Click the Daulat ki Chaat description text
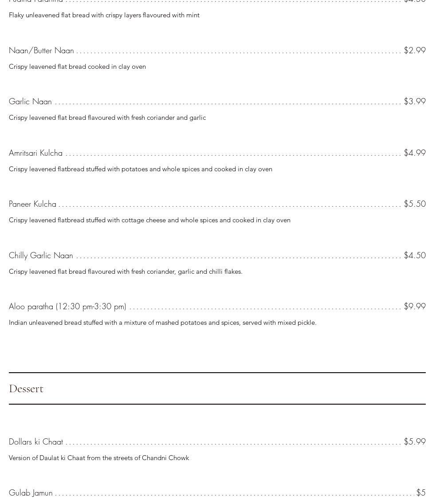Image resolution: width=428 pixels, height=504 pixels. 99,458
